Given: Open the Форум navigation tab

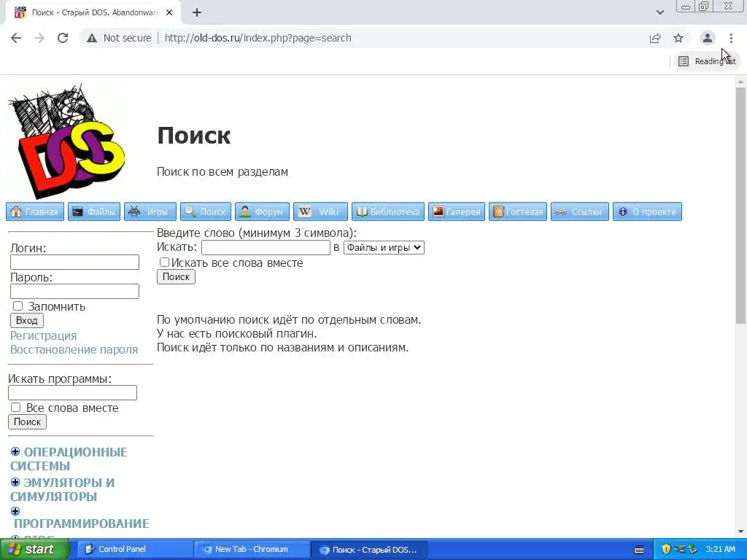Looking at the screenshot, I should click(x=262, y=211).
